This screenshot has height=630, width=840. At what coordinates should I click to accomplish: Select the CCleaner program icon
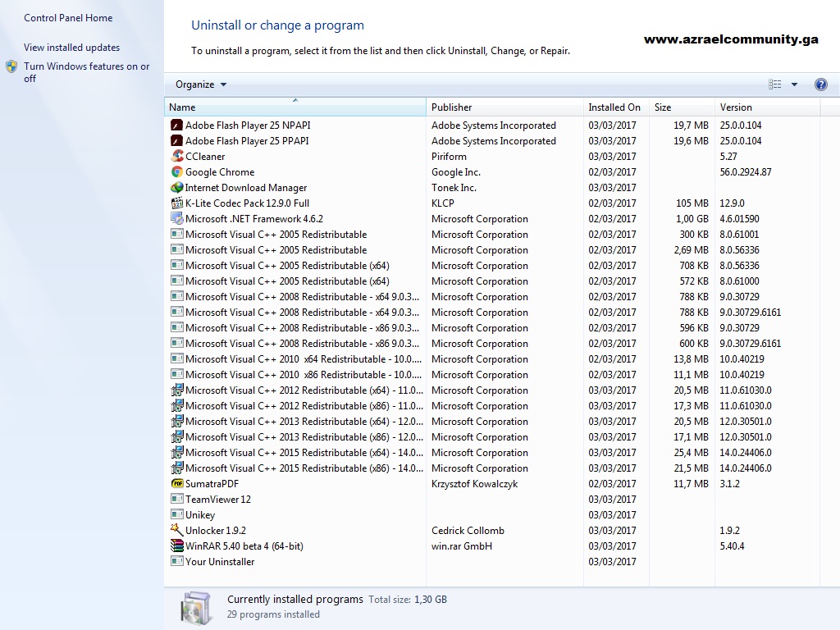tap(177, 156)
